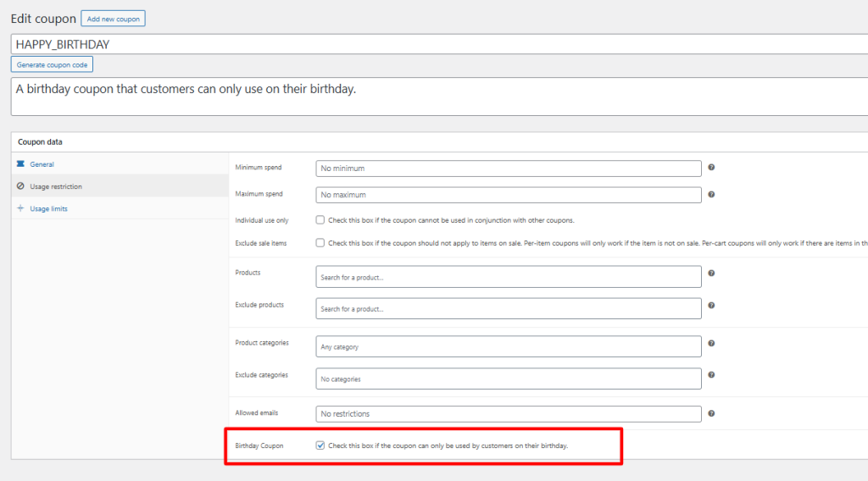Open the Exclude categories selector
The width and height of the screenshot is (868, 481).
coord(509,379)
